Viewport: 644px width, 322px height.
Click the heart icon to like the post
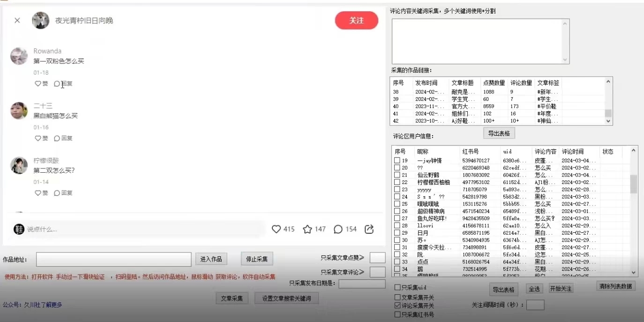click(x=277, y=229)
